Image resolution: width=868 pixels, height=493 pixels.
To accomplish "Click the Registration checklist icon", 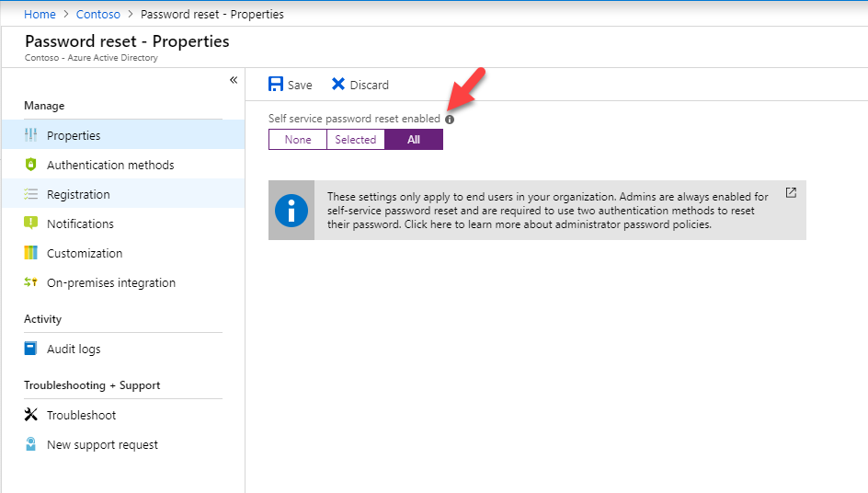I will (x=31, y=194).
